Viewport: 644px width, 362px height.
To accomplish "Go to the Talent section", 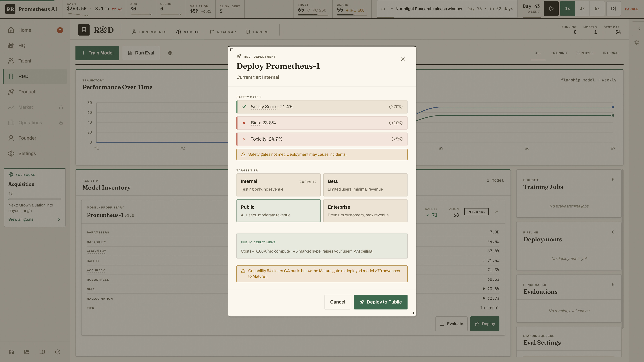I will pyautogui.click(x=35, y=61).
